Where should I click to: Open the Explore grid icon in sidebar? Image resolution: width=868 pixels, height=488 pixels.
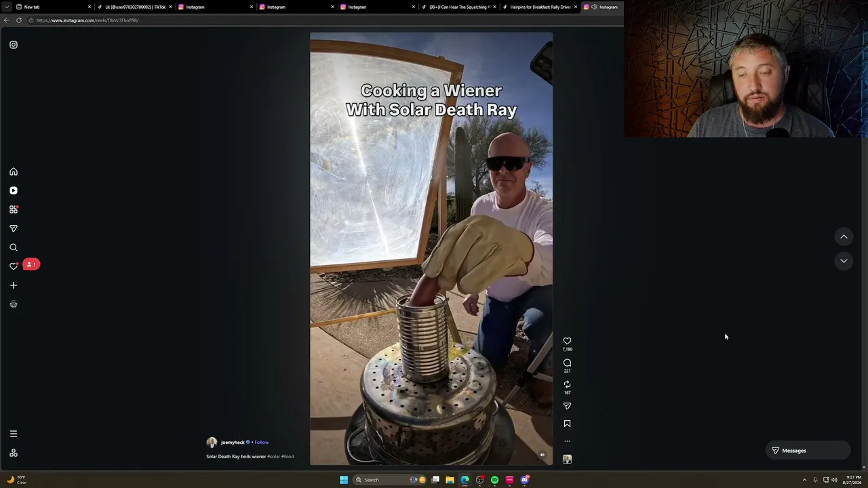[x=14, y=209]
